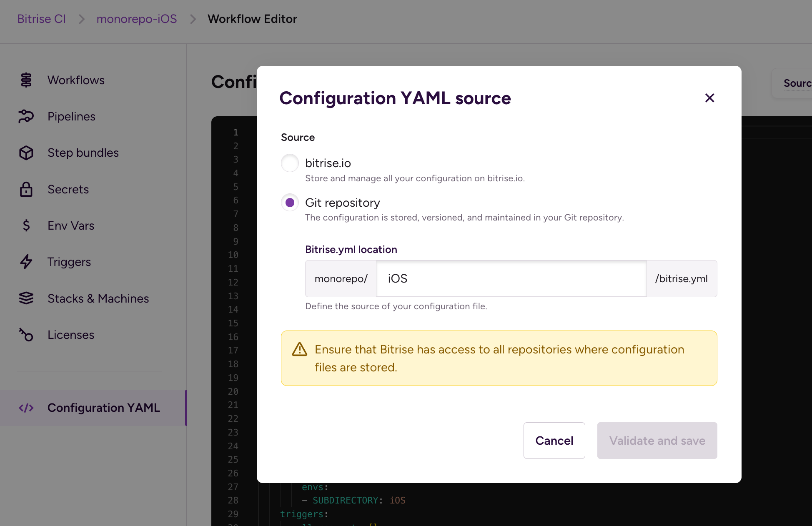Click the Configuration YAML code icon
Viewport: 812px width, 526px height.
click(26, 408)
